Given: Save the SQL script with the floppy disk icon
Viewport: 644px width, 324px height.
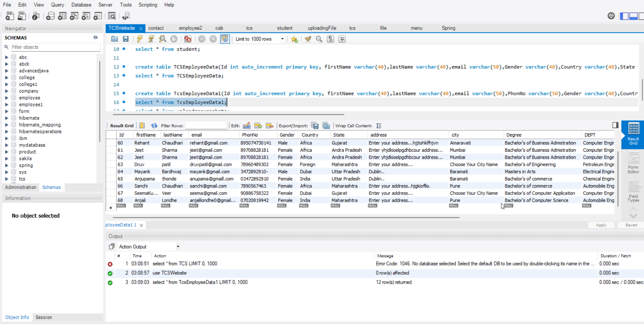Looking at the screenshot, I should (126, 39).
